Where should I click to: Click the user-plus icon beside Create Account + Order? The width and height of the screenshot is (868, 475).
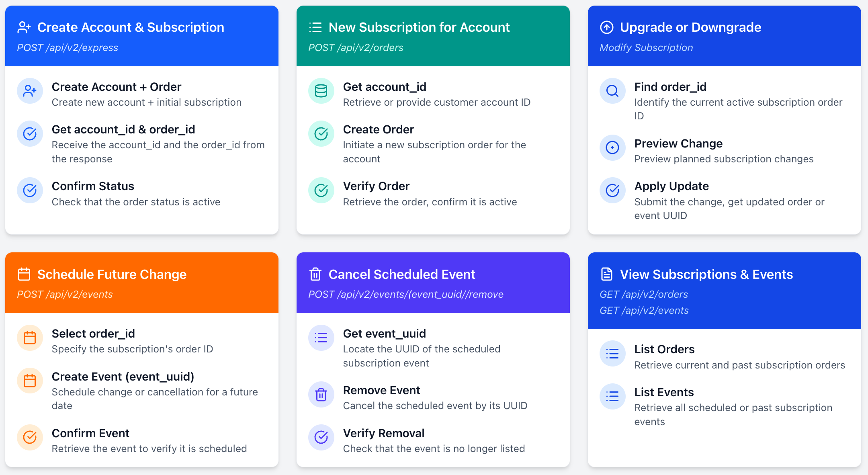30,91
